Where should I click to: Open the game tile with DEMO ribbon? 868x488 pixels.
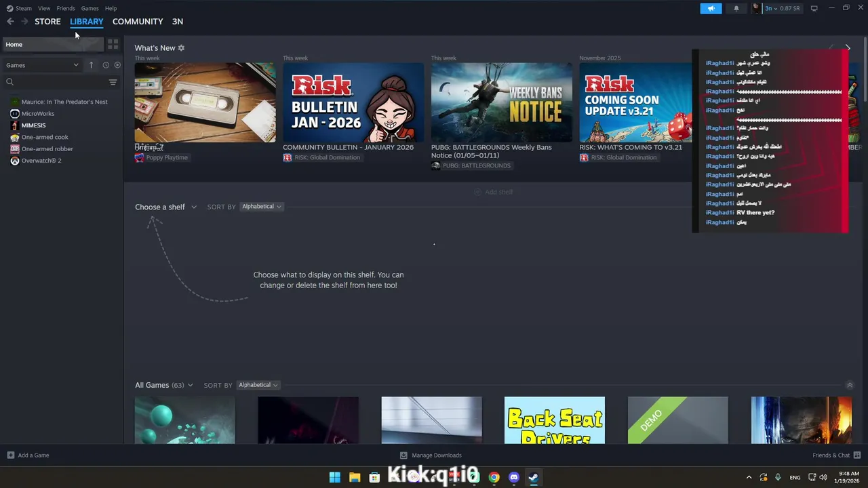tap(678, 420)
